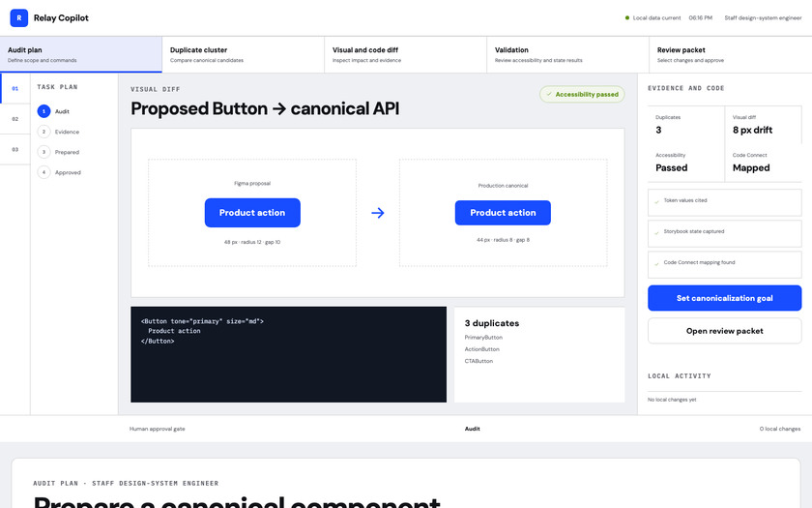Click the Local data current status indicator

click(x=653, y=17)
